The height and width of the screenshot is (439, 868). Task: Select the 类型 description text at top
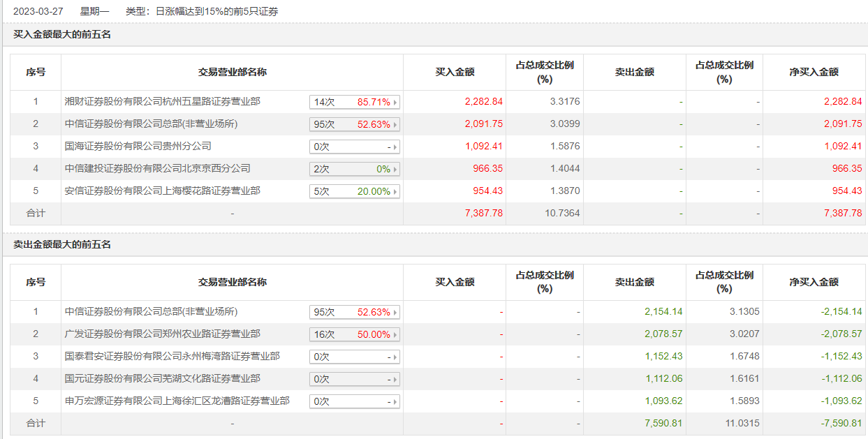pyautogui.click(x=203, y=12)
